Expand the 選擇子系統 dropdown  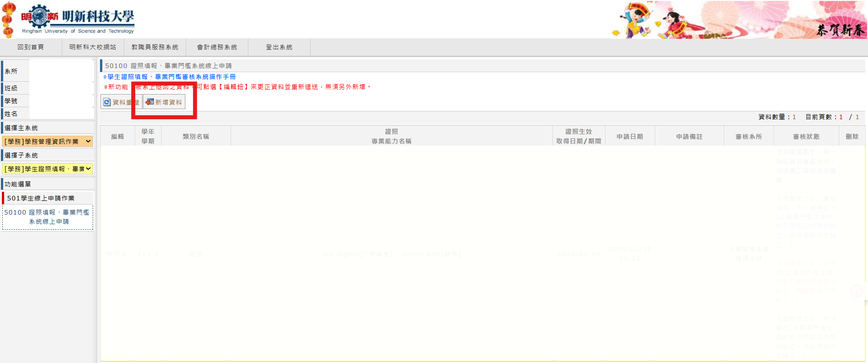47,169
